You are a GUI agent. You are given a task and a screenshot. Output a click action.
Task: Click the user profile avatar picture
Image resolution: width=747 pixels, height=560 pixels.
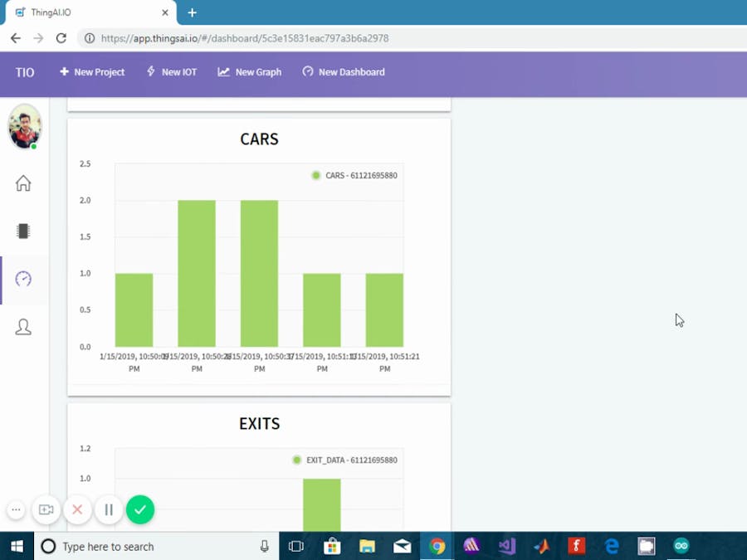(x=25, y=127)
